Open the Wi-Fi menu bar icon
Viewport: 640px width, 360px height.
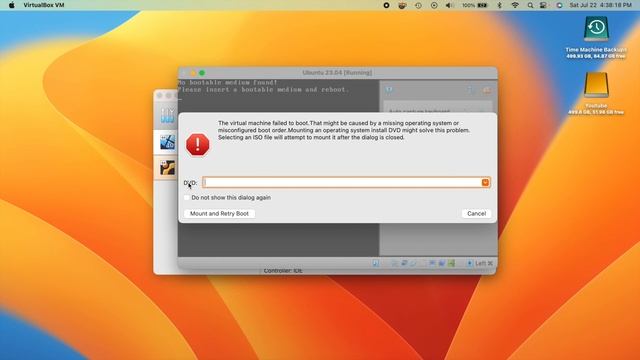point(515,5)
